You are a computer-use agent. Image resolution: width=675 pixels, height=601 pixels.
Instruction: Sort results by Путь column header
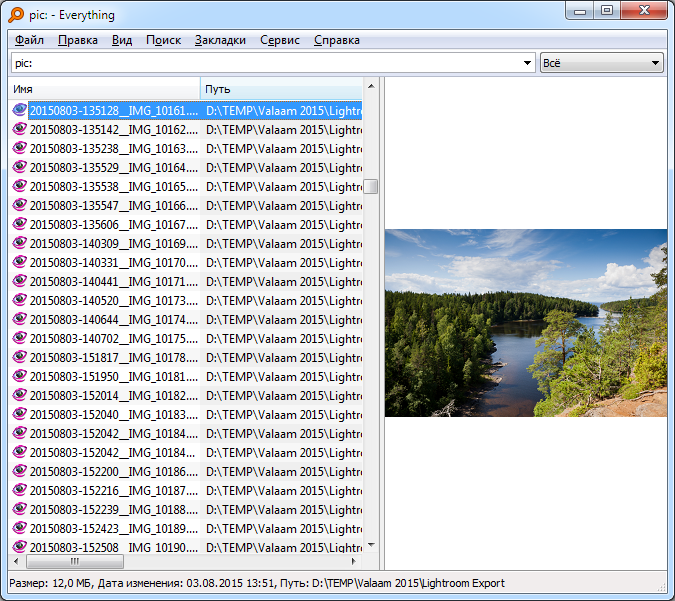(282, 89)
